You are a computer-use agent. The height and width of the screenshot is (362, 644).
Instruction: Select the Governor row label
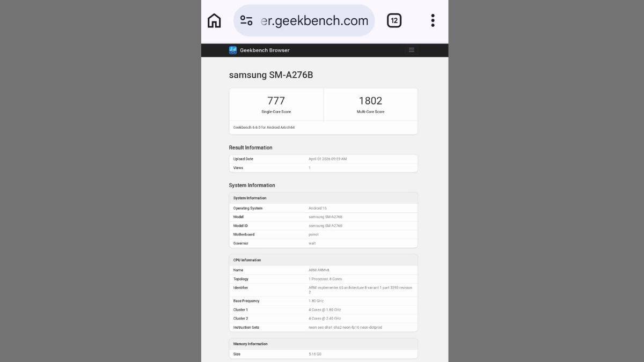tap(241, 243)
